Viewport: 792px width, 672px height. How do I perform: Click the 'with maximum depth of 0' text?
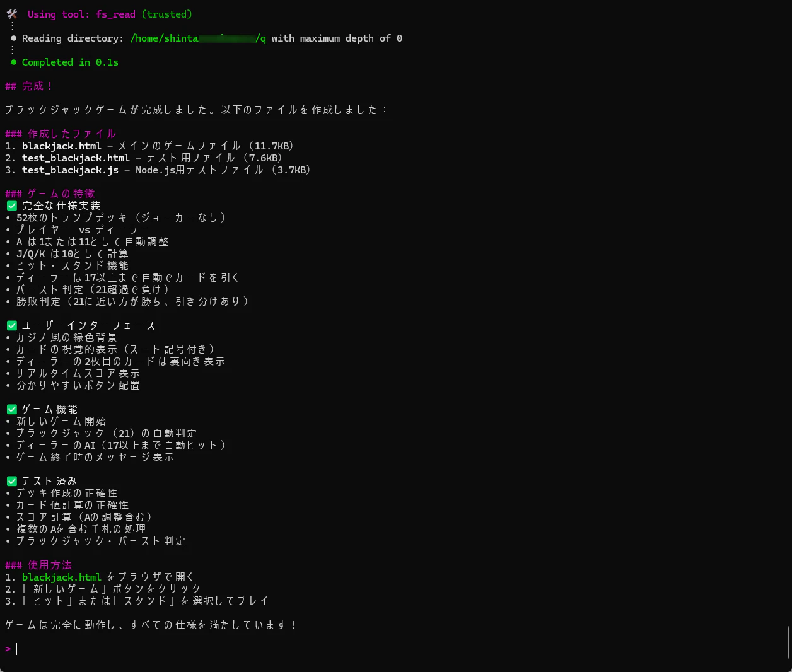(x=337, y=38)
